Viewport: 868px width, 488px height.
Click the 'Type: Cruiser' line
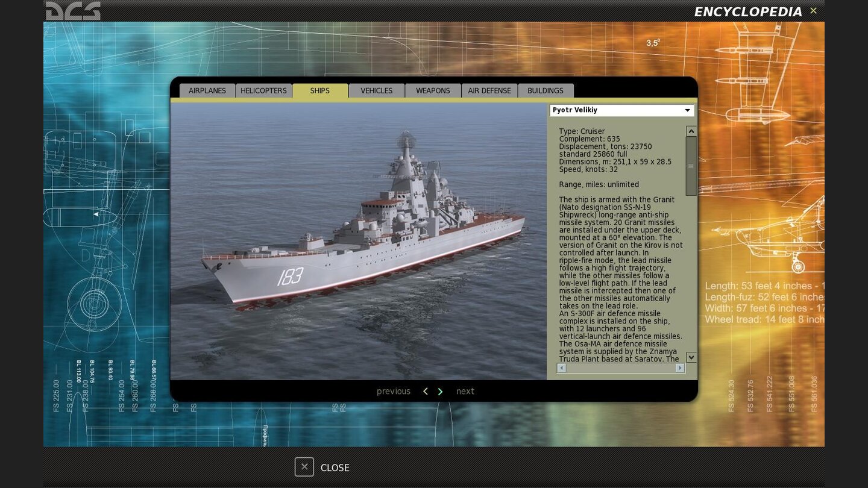[582, 131]
